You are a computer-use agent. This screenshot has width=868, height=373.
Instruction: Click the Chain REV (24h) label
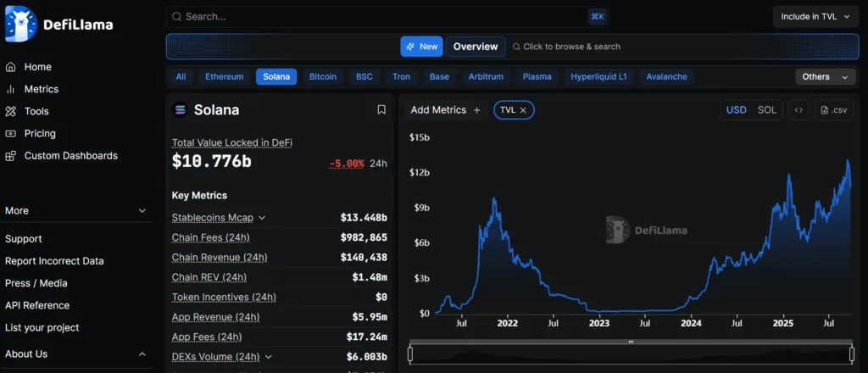coord(209,277)
